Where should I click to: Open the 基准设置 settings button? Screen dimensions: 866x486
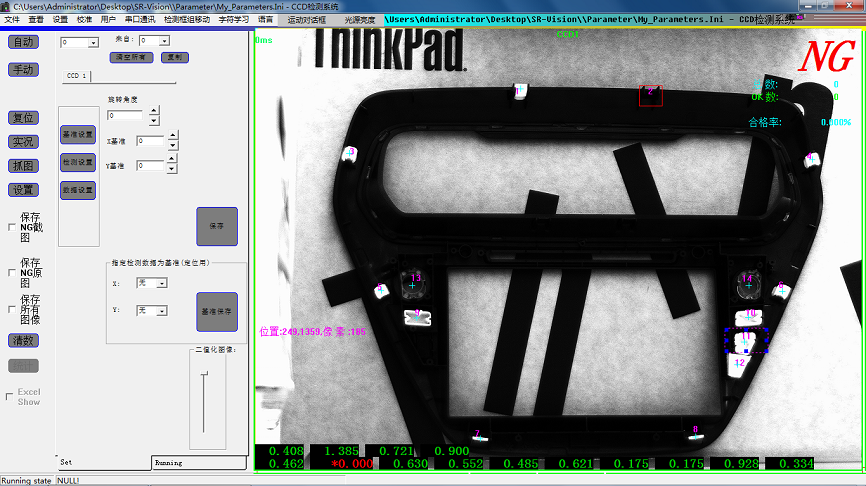[78, 134]
